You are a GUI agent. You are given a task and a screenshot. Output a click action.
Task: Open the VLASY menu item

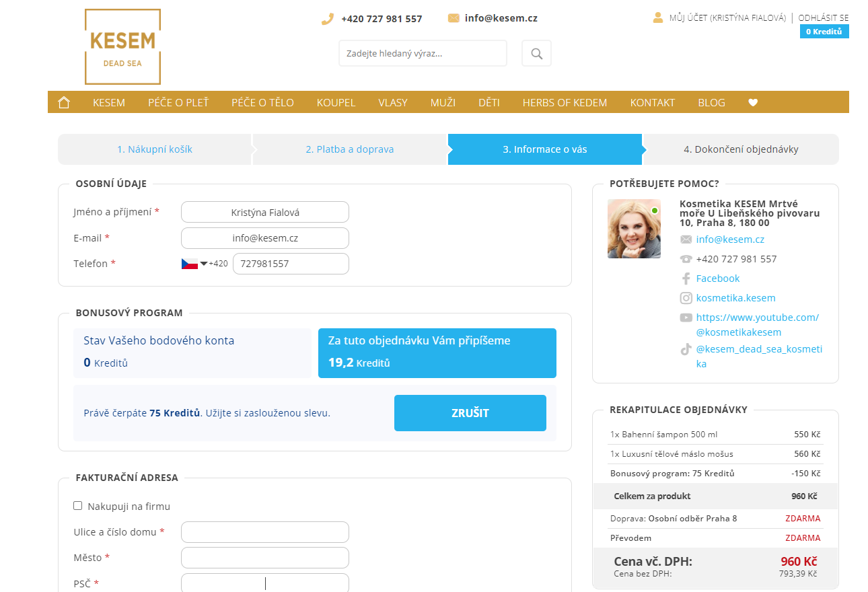[393, 103]
